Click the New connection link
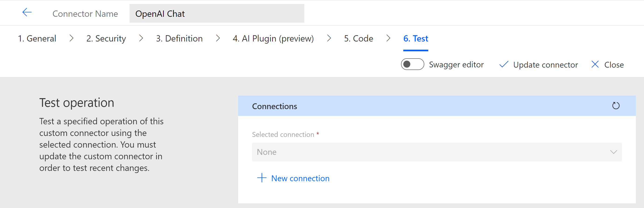644x208 pixels. tap(300, 178)
